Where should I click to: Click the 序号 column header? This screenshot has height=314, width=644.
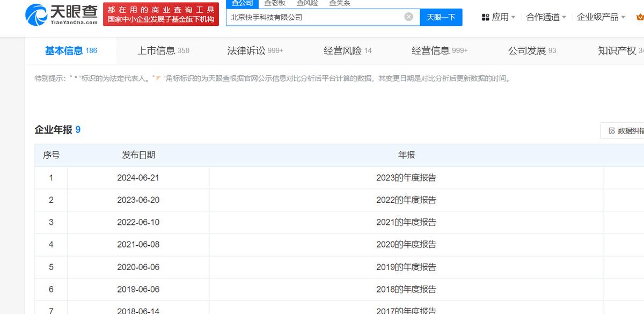[x=51, y=155]
